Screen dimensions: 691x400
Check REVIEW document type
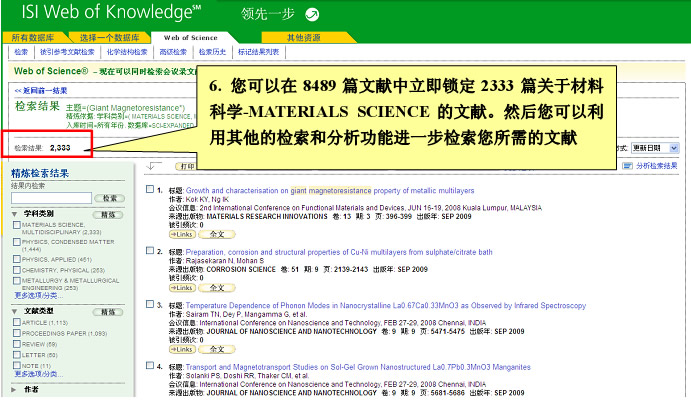pos(17,344)
